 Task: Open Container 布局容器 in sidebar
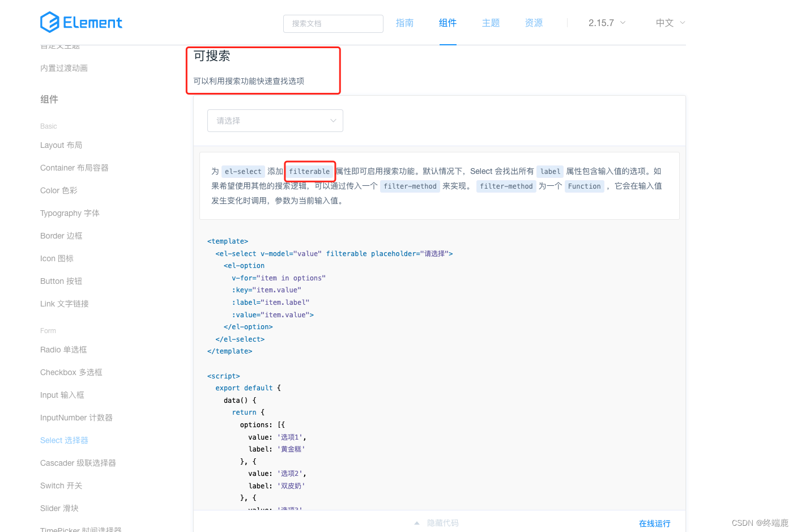pos(74,168)
